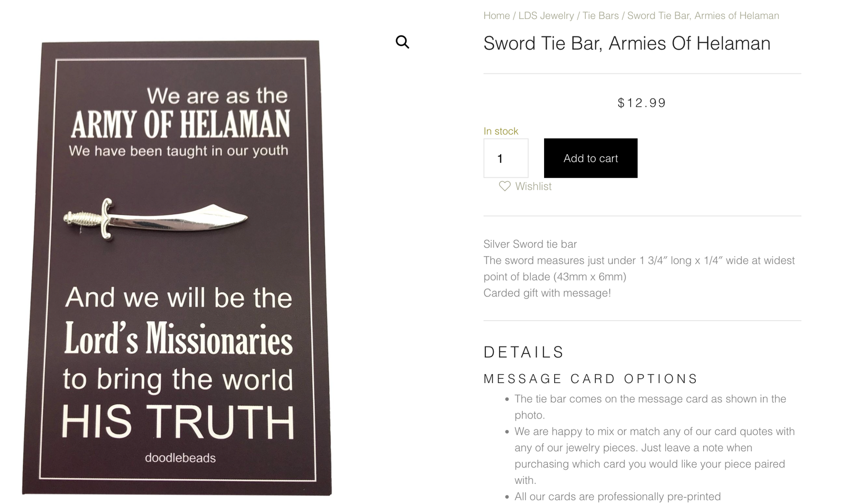Click the current-page breadcrumb Sword Tie Bar text

[703, 16]
